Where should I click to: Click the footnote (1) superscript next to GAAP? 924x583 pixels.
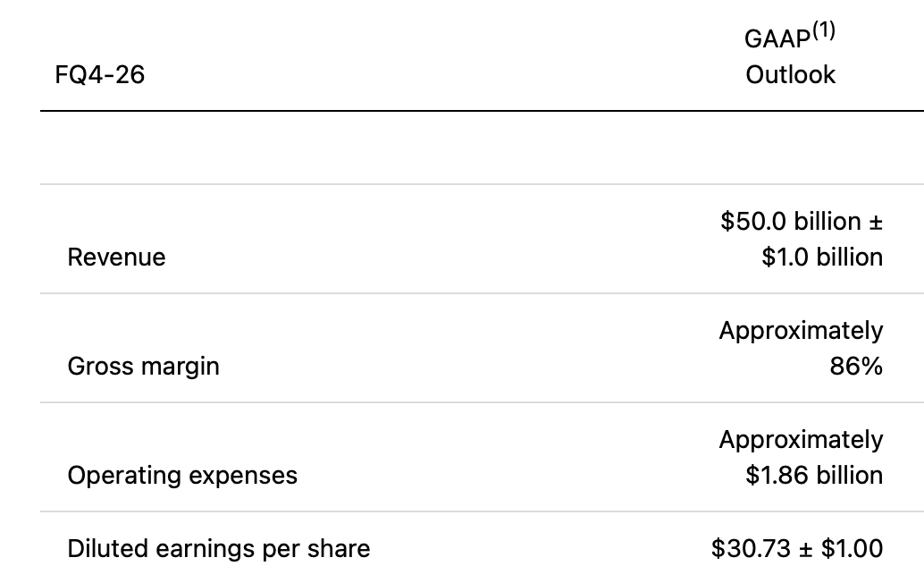click(824, 30)
